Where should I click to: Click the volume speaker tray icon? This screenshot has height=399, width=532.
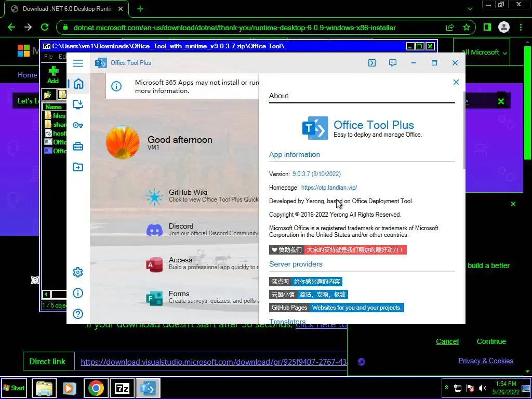[483, 388]
